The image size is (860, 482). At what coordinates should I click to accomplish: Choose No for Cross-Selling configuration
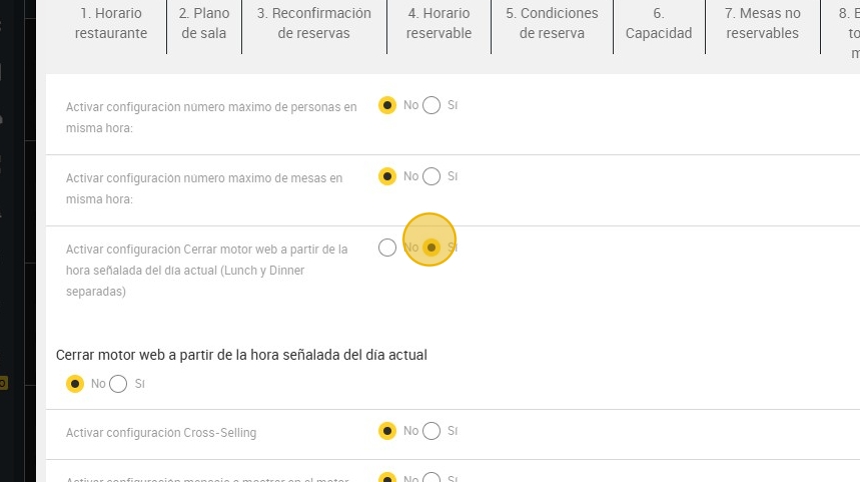pos(388,431)
